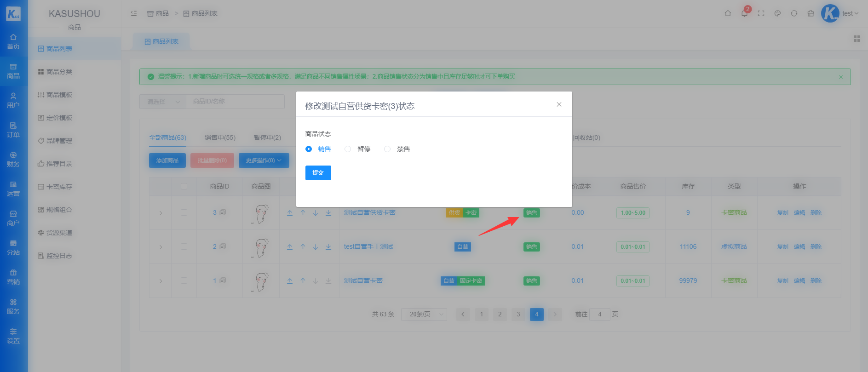Click the refresh icon in top bar
The image size is (868, 372).
pos(794,13)
